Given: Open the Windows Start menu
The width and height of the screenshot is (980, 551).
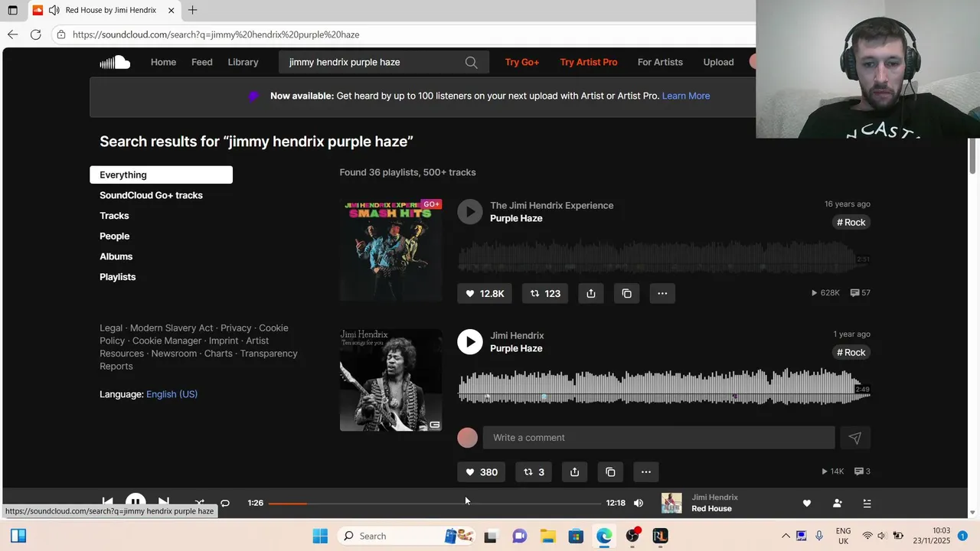Looking at the screenshot, I should pyautogui.click(x=320, y=536).
